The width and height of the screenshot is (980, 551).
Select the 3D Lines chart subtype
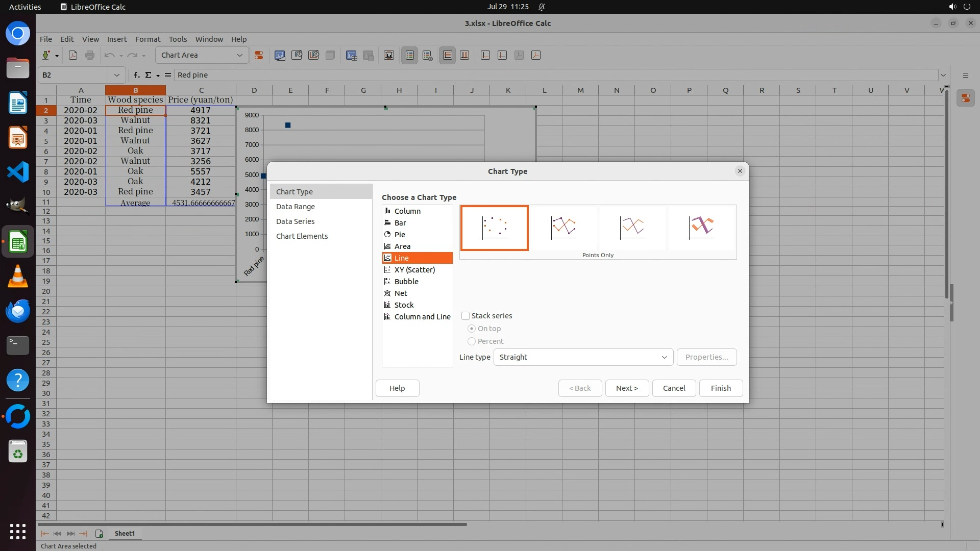(701, 228)
